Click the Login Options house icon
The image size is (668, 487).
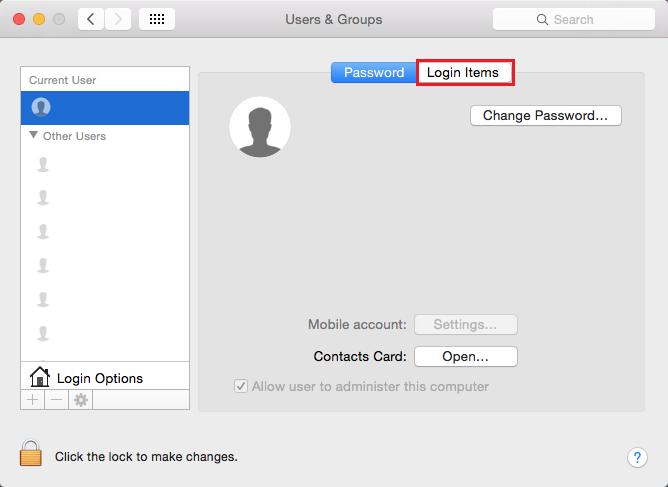pyautogui.click(x=40, y=377)
